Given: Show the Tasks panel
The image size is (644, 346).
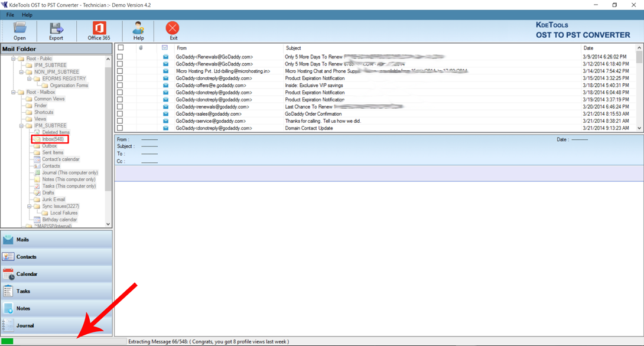Looking at the screenshot, I should (x=56, y=291).
